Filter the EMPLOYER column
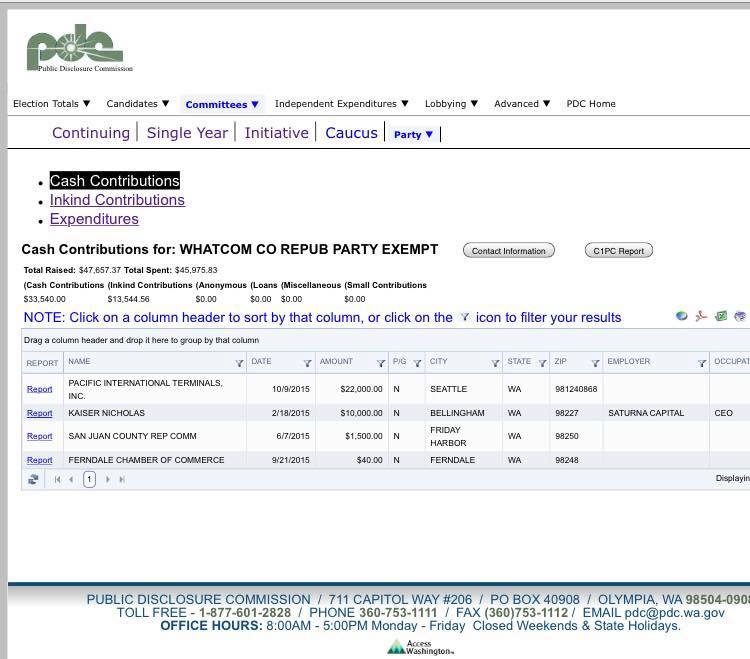Viewport: 750px width, 659px height. click(701, 363)
